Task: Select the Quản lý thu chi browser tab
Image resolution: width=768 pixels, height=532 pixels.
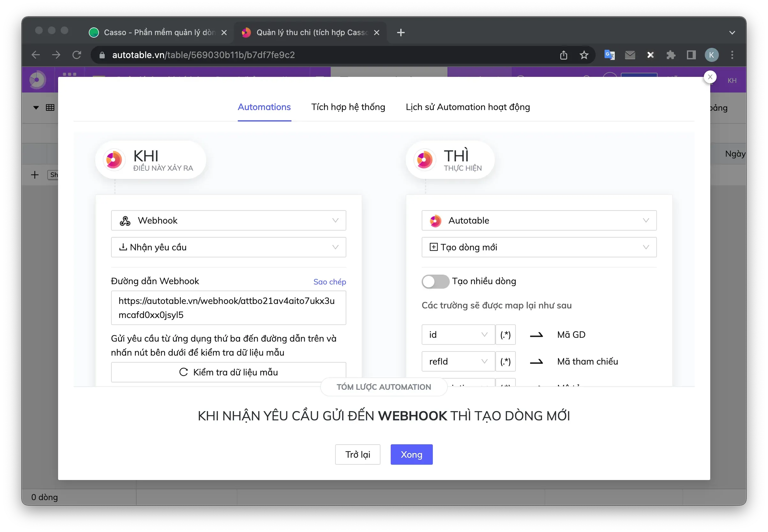Action: coord(310,33)
